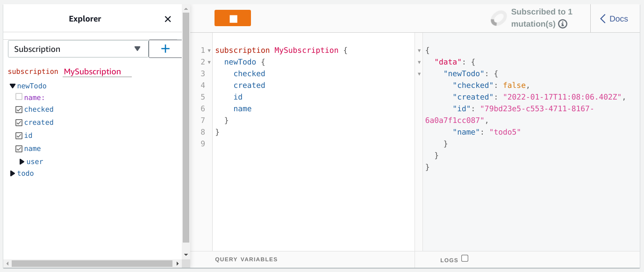Open the Subscription operation type dropdown
Image resolution: width=644 pixels, height=272 pixels.
point(78,49)
